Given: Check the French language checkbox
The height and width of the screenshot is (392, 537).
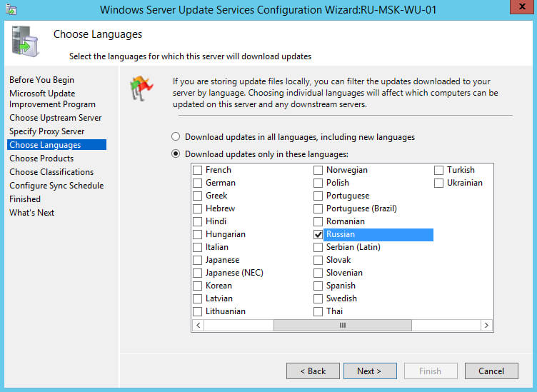Looking at the screenshot, I should [x=198, y=170].
